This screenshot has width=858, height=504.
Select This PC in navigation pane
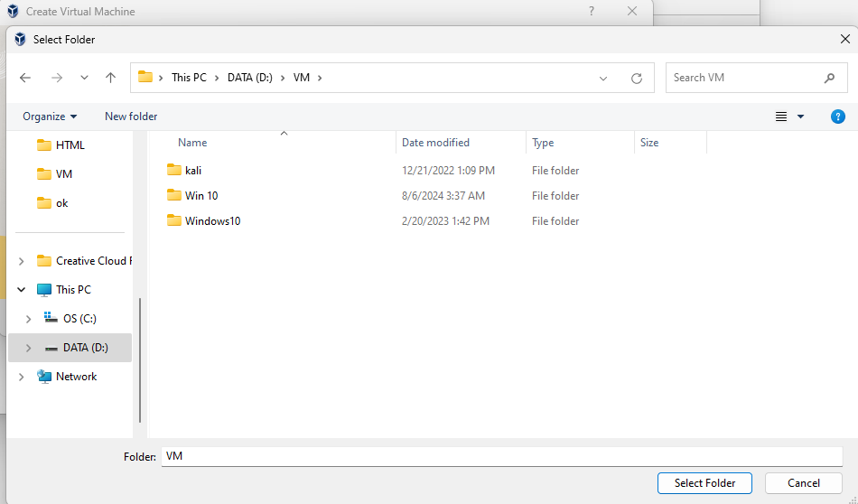pyautogui.click(x=63, y=290)
